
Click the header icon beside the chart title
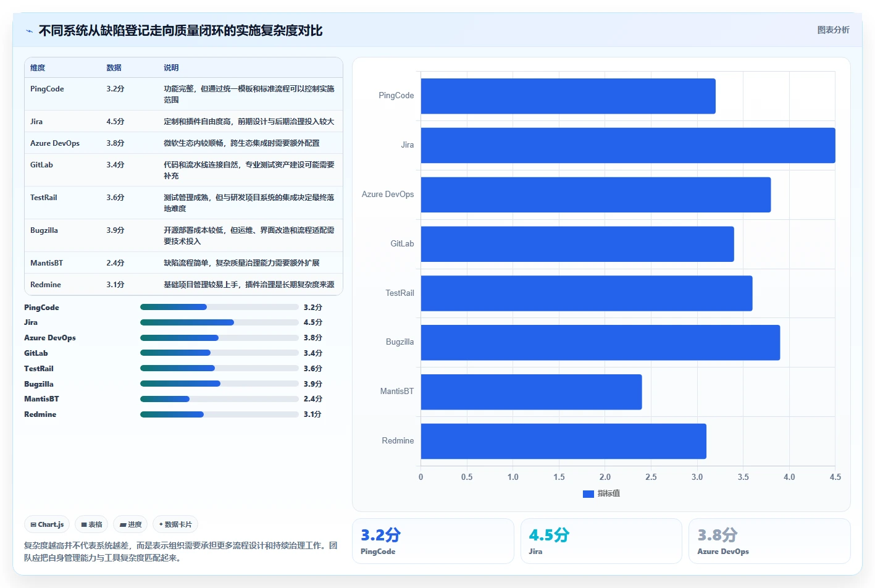(x=29, y=31)
